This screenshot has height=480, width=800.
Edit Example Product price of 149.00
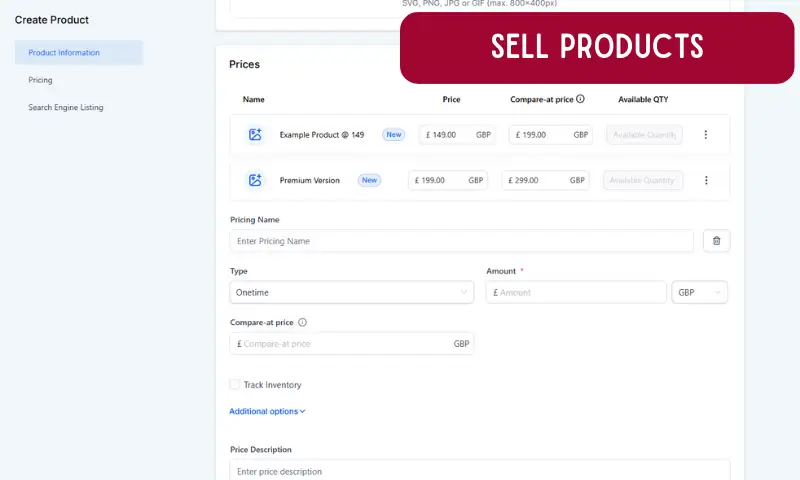(x=447, y=135)
